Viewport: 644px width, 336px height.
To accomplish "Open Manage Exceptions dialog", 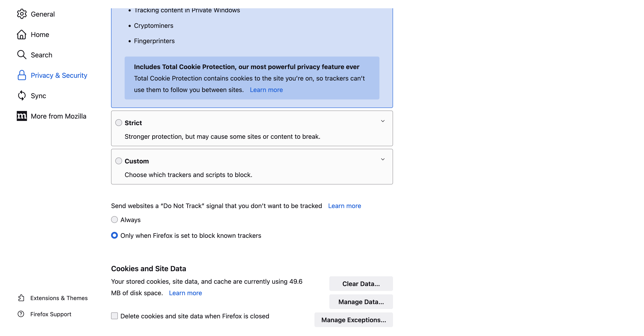I will [354, 320].
